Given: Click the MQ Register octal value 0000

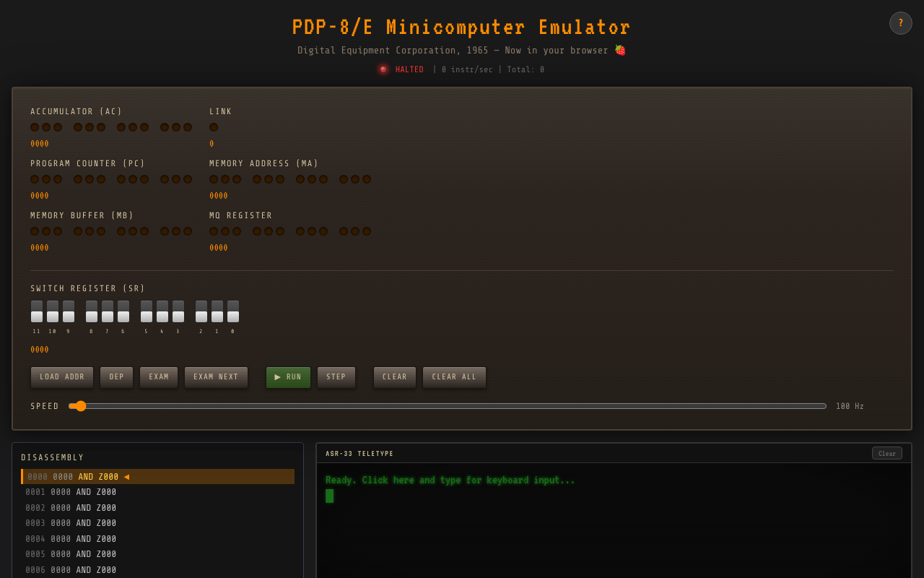Looking at the screenshot, I should pos(219,248).
